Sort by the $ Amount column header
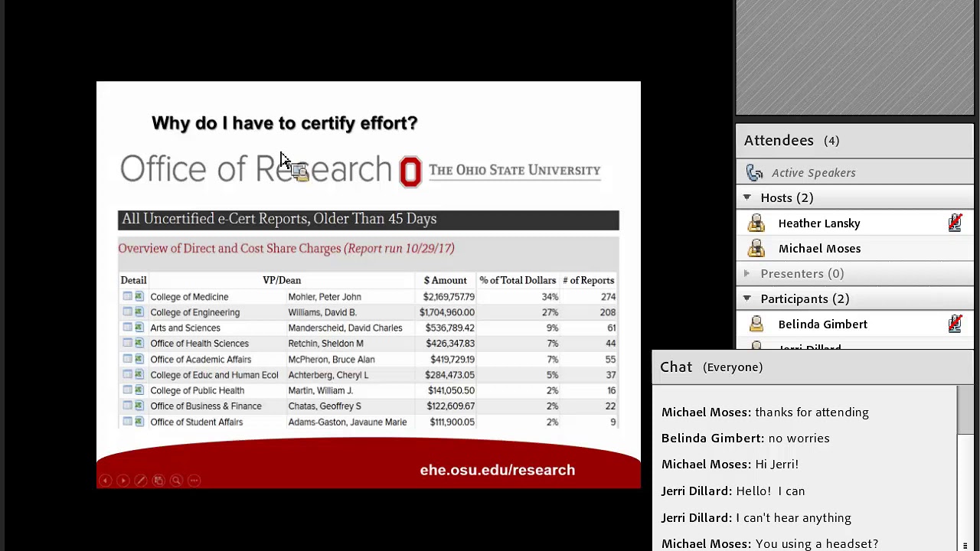980x551 pixels. (x=445, y=280)
